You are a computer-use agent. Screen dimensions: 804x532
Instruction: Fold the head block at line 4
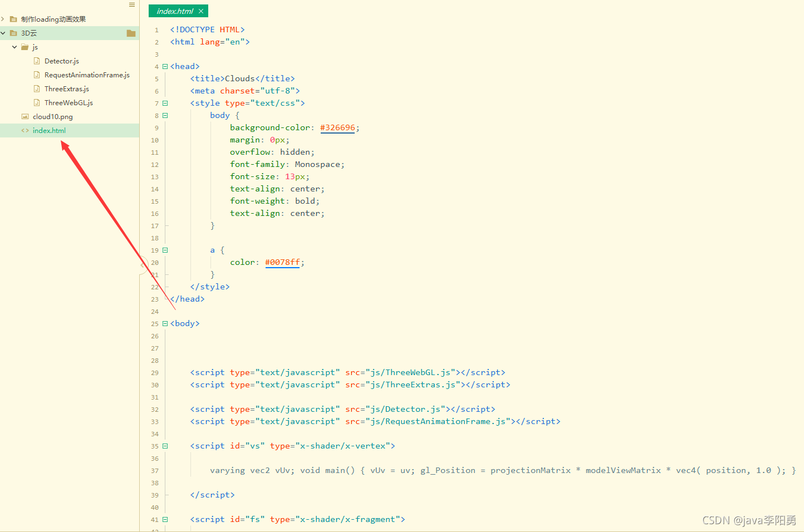[165, 66]
